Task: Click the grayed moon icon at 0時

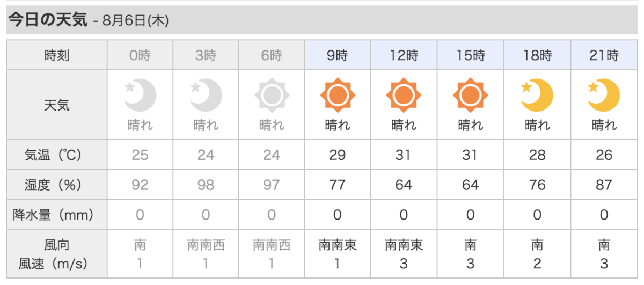Action: (x=140, y=96)
